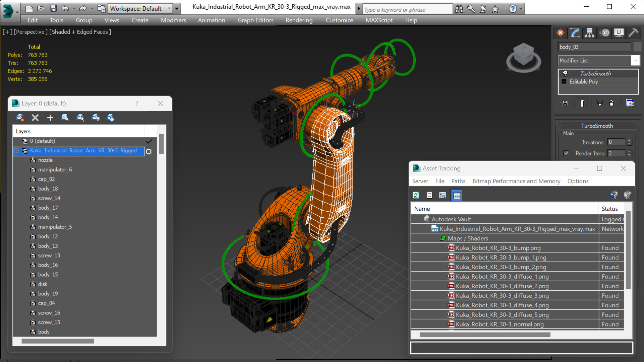Screen dimensions: 644x362
Task: Click the body_03 object name field
Action: pyautogui.click(x=594, y=47)
